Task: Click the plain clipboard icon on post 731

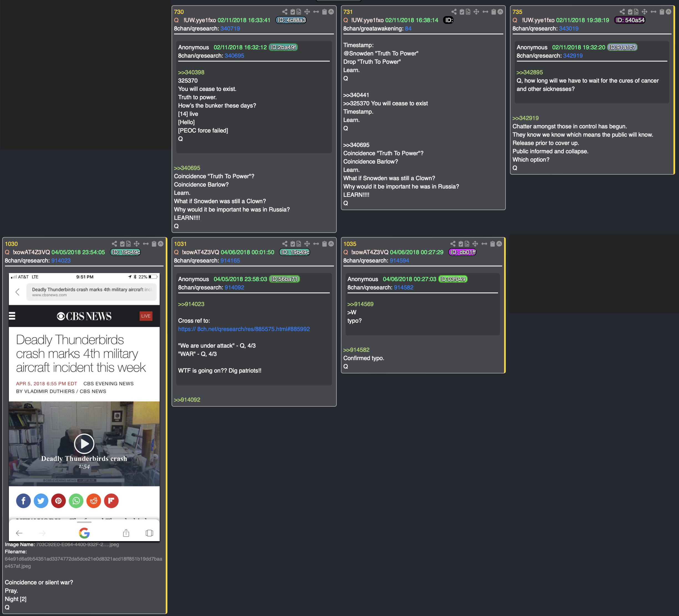Action: click(x=494, y=12)
